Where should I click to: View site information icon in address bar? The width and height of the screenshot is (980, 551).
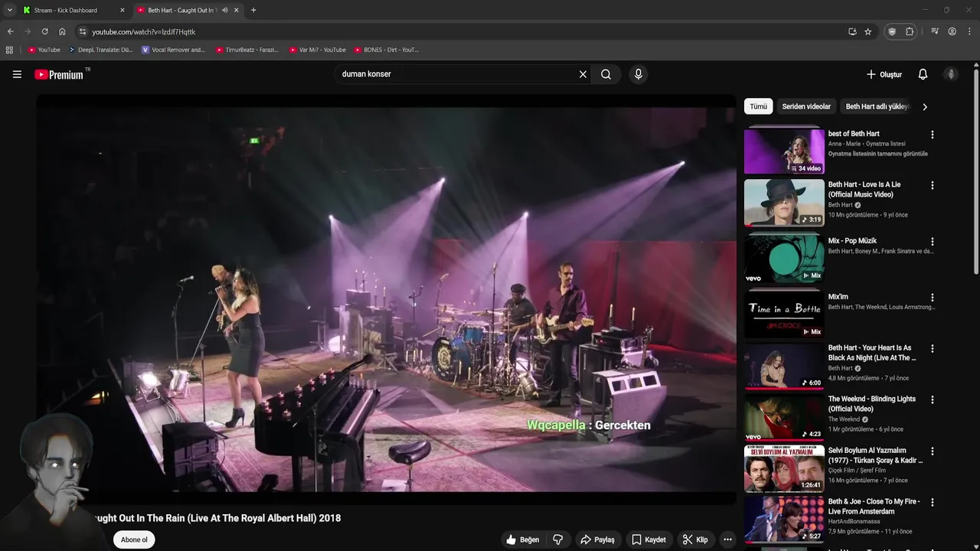tap(83, 31)
